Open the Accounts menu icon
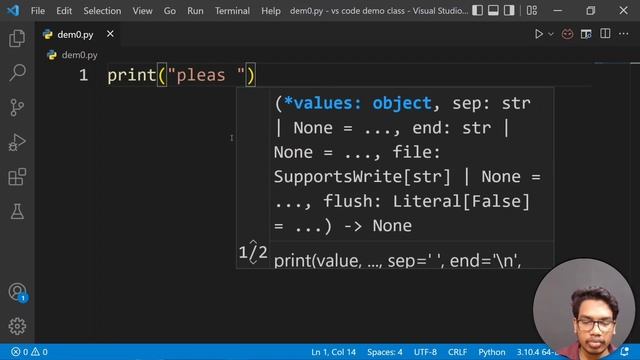640x360 pixels. (x=17, y=292)
